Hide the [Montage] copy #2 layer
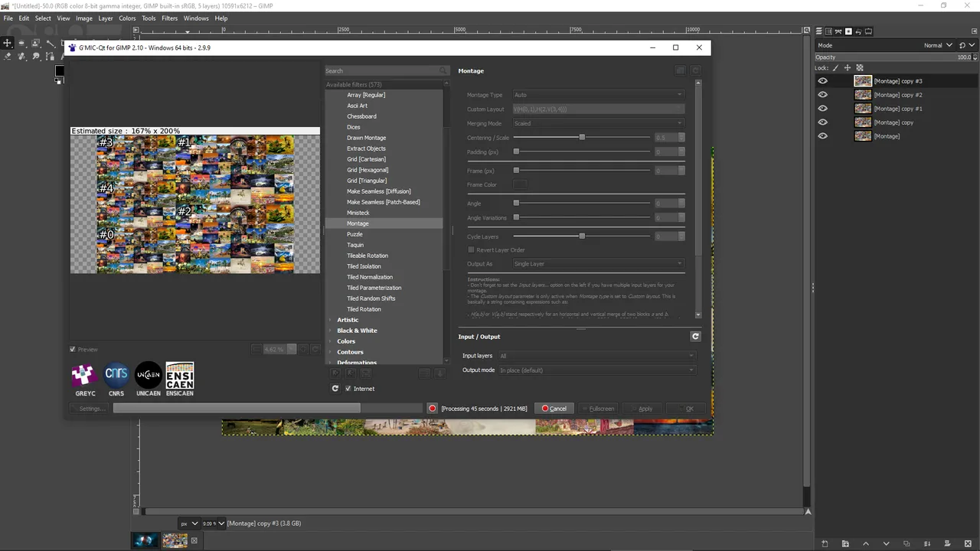This screenshot has width=980, height=551. pos(823,95)
